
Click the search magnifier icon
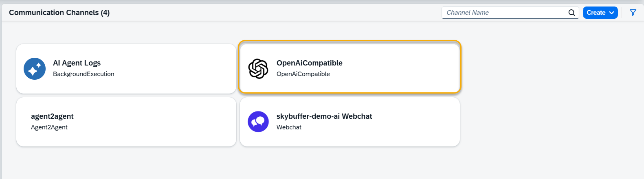click(x=571, y=13)
